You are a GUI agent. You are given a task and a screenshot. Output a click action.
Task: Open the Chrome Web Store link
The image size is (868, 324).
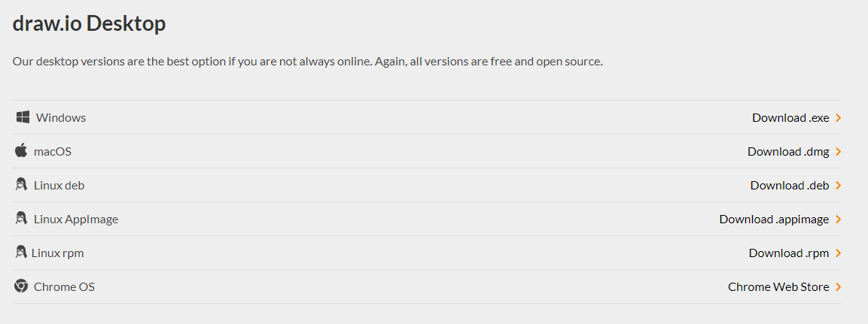point(778,287)
